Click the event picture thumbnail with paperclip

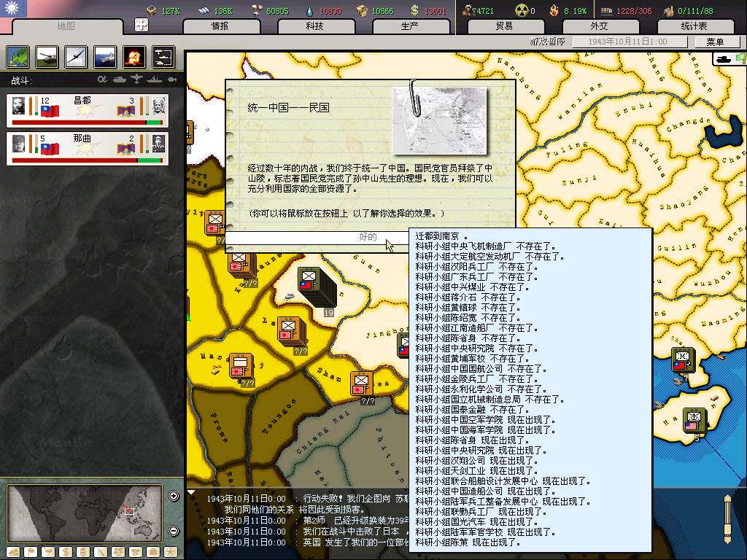tap(439, 120)
